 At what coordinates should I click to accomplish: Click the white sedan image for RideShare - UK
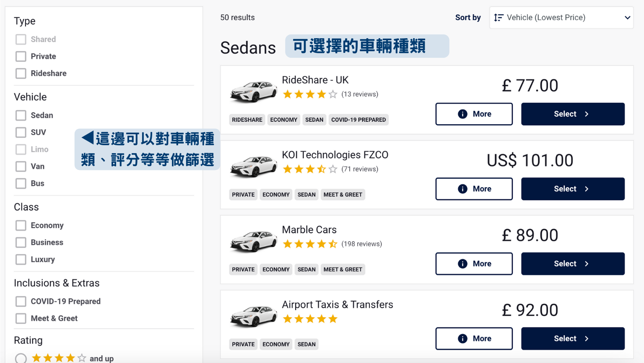tap(253, 91)
